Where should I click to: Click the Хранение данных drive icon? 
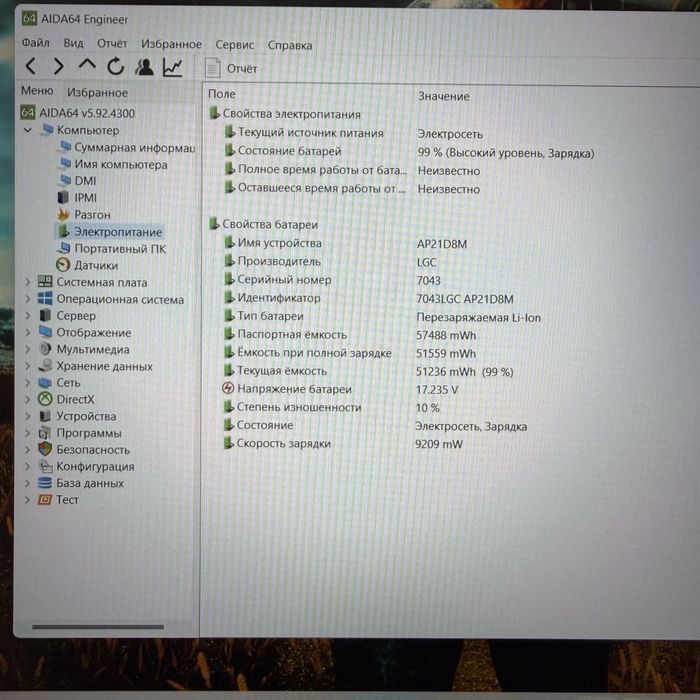click(45, 365)
